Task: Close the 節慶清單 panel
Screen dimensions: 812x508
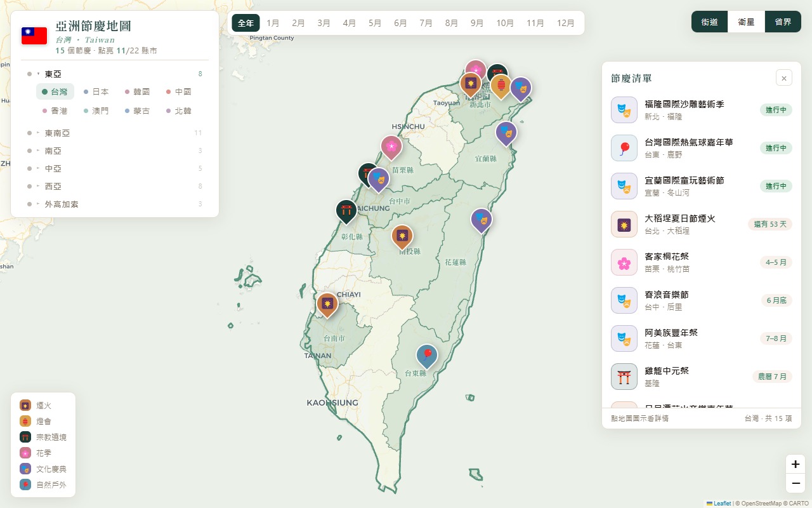Action: [784, 77]
